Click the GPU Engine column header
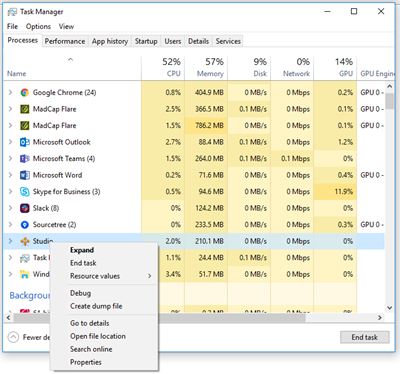Image resolution: width=400 pixels, height=374 pixels. [376, 67]
